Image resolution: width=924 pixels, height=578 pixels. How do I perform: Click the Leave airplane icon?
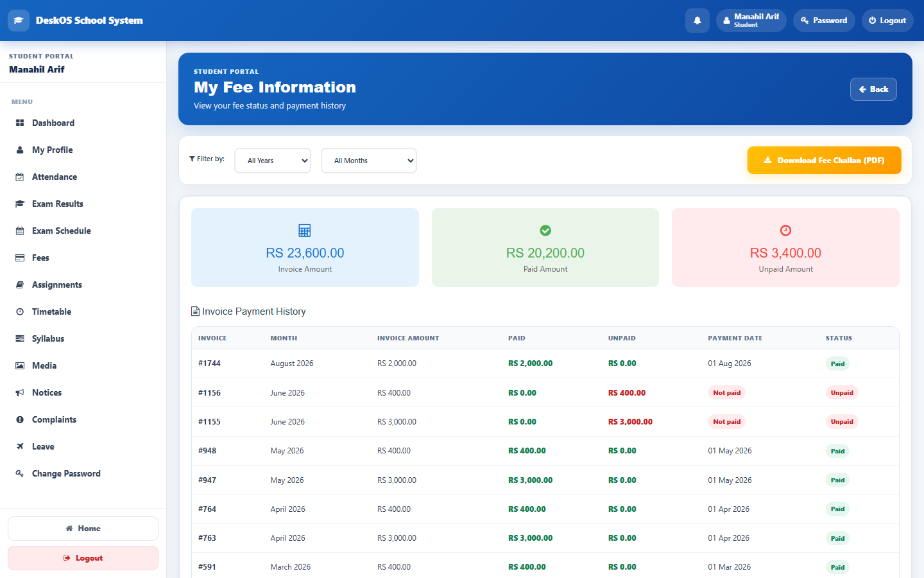(20, 446)
